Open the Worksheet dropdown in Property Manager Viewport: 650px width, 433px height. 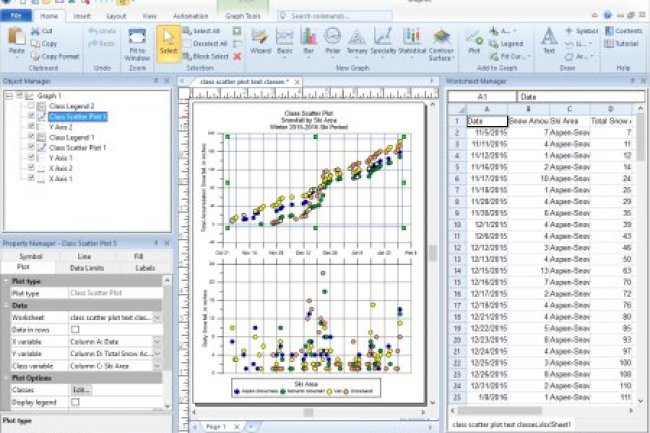coord(157,318)
